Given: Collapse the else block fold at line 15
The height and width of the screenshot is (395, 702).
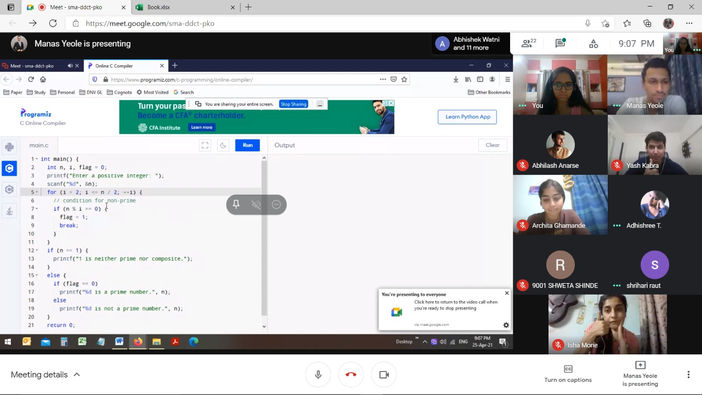Looking at the screenshot, I should click(x=37, y=275).
